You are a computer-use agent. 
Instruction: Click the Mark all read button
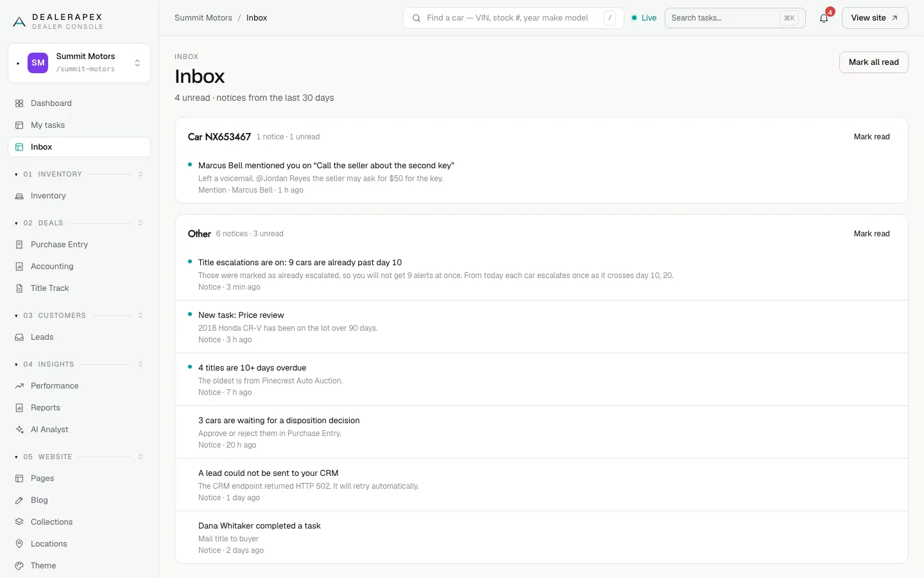873,62
